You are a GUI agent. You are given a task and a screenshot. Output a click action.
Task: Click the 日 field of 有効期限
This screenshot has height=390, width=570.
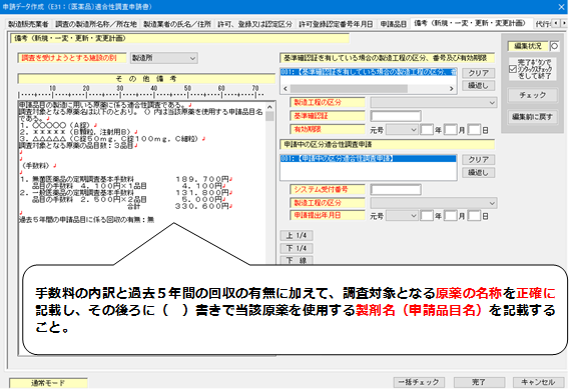tap(474, 130)
